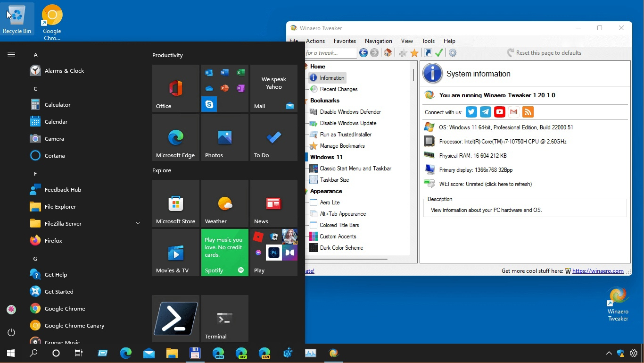The height and width of the screenshot is (363, 644).
Task: Open the Twitter icon in Connect with us
Action: point(471,112)
